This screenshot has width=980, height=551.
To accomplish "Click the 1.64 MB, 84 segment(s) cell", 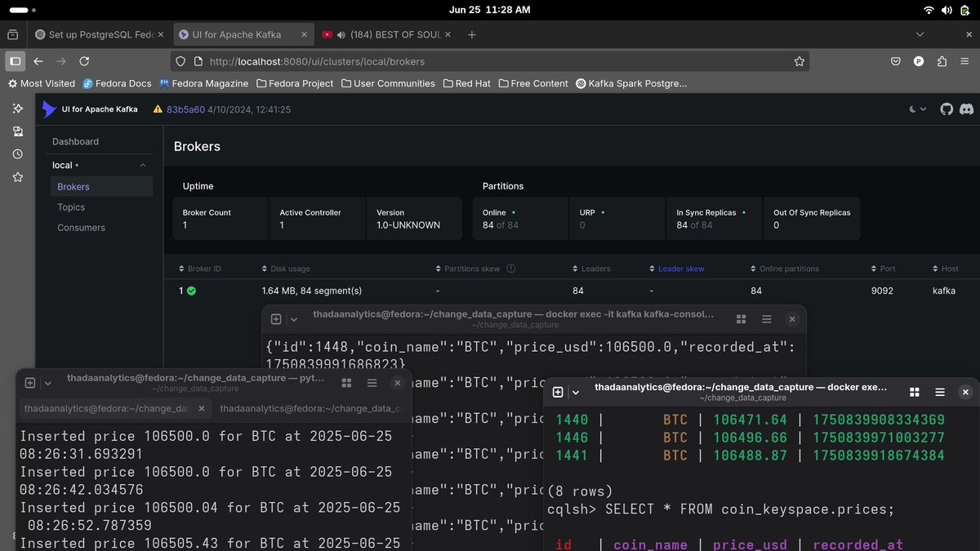I will (312, 291).
